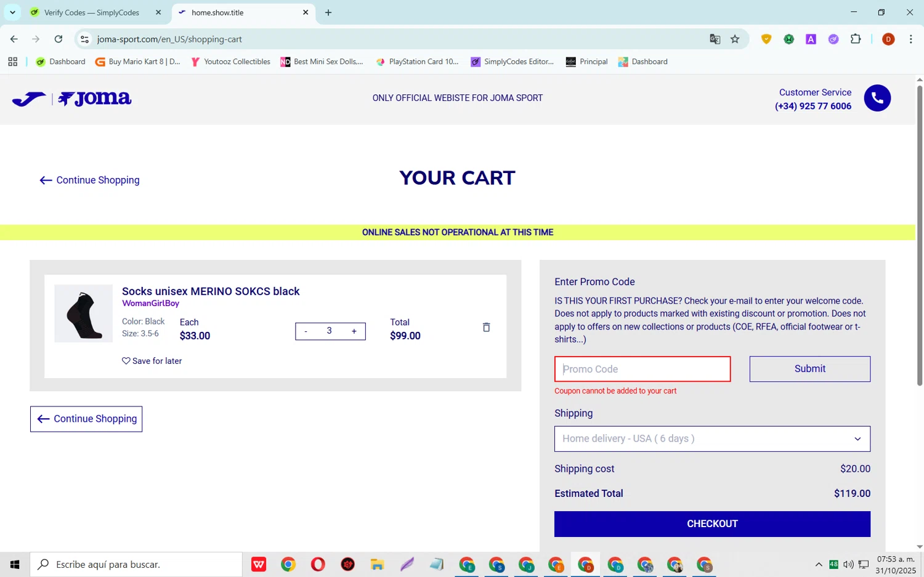This screenshot has width=924, height=577.
Task: Go back in browser history
Action: [x=14, y=39]
